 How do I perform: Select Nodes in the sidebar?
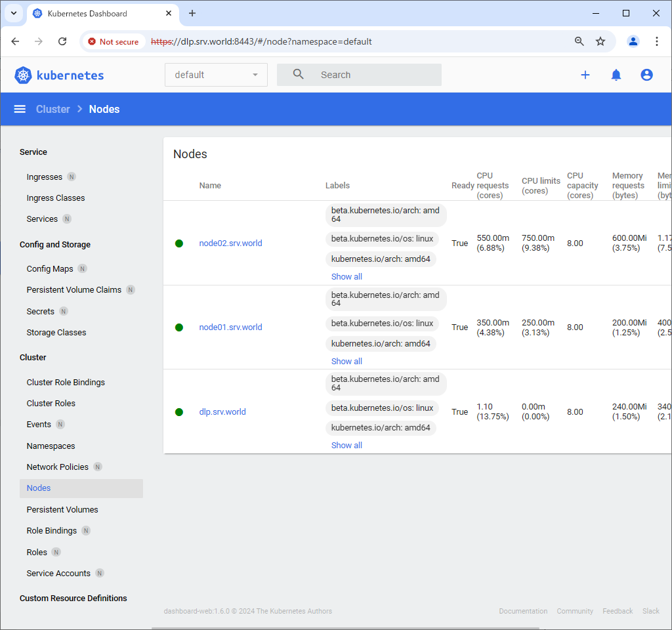tap(81, 488)
